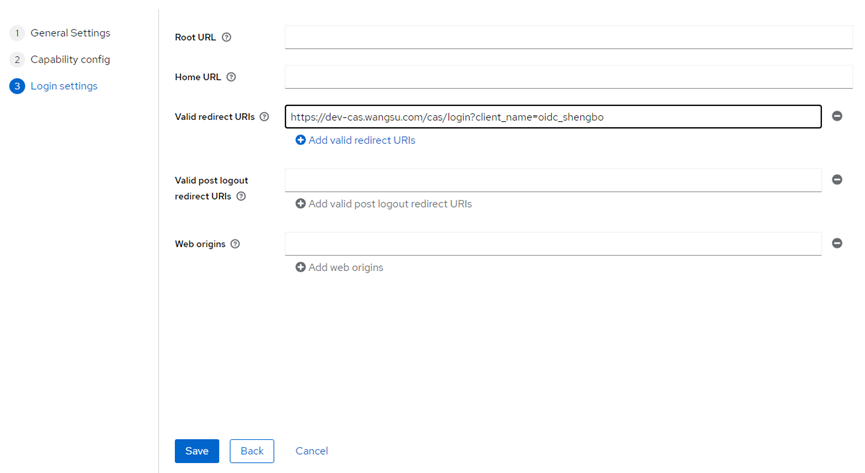Save the client settings
This screenshot has height=473, width=865.
tap(197, 451)
